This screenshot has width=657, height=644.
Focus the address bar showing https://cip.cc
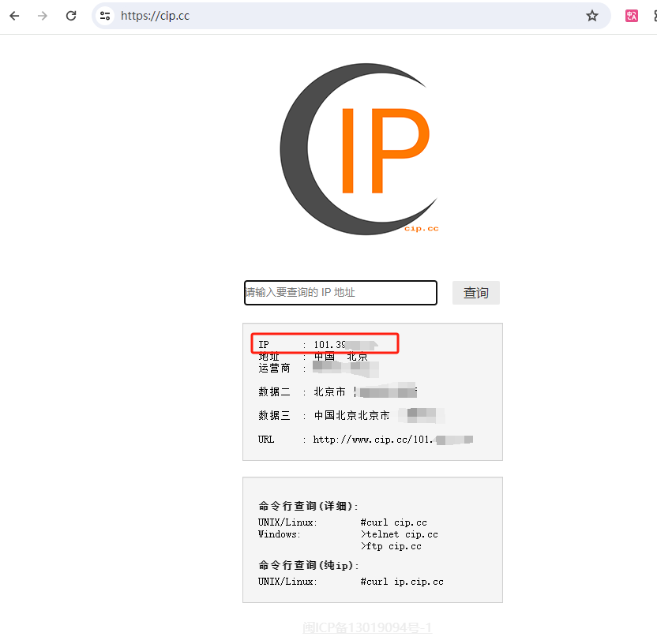pyautogui.click(x=350, y=16)
